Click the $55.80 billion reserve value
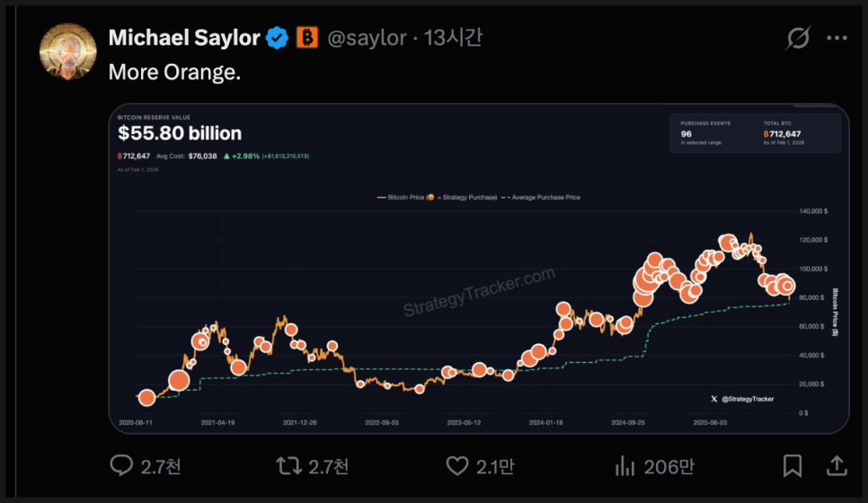 [x=180, y=134]
